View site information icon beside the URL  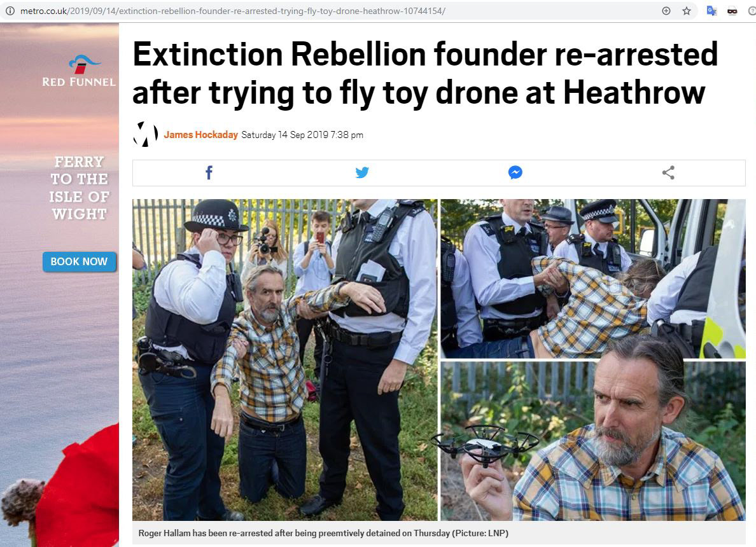click(x=10, y=11)
